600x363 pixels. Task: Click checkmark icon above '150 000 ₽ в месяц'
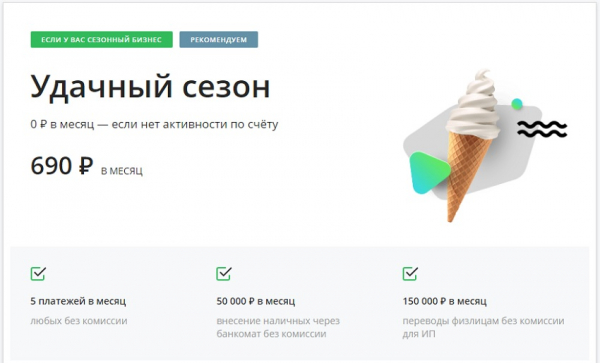point(410,273)
